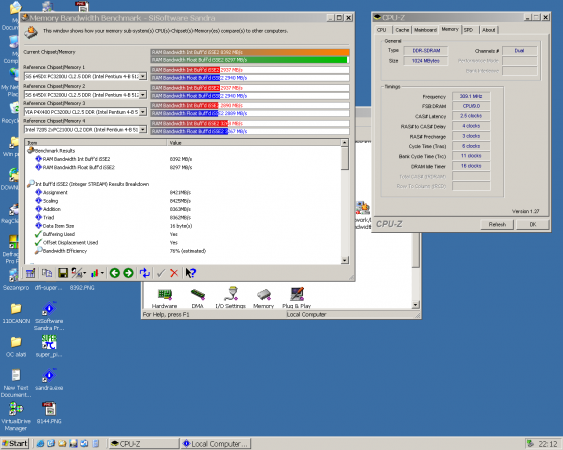Open SiSoftware Sandra Pr... desktop shortcut

click(x=49, y=316)
